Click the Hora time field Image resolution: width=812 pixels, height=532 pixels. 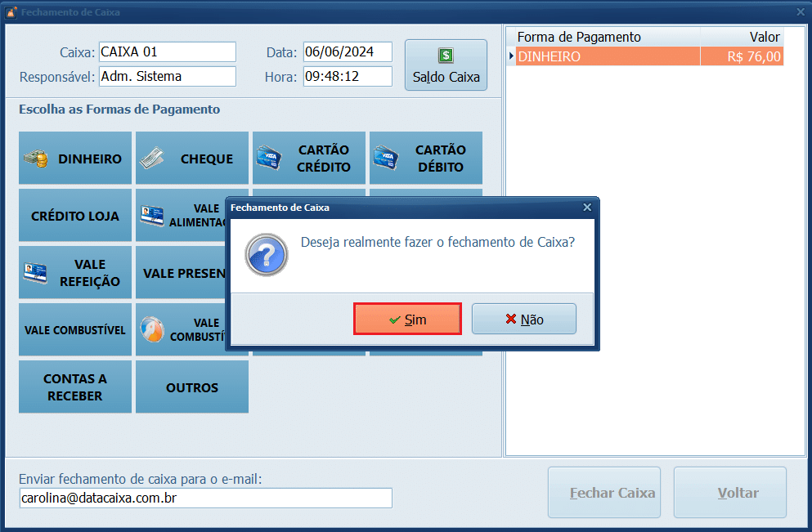[x=347, y=77]
